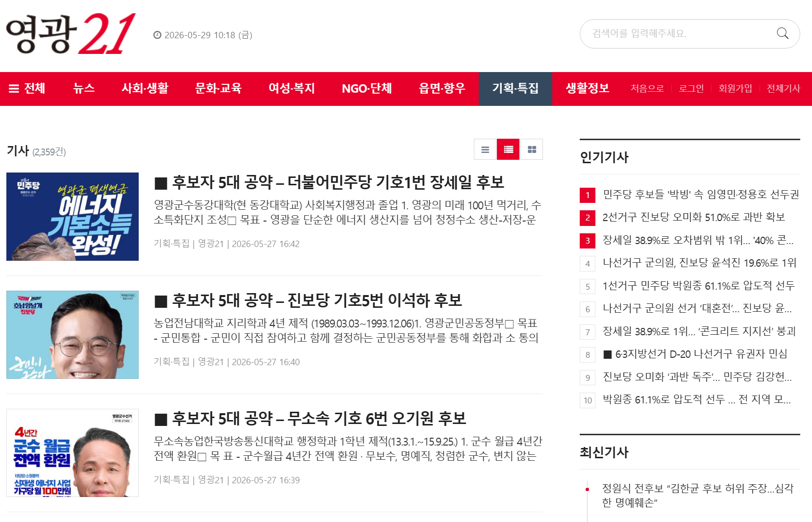Open the 장세일 후보 공약 article headline
This screenshot has width=812, height=522.
(329, 183)
